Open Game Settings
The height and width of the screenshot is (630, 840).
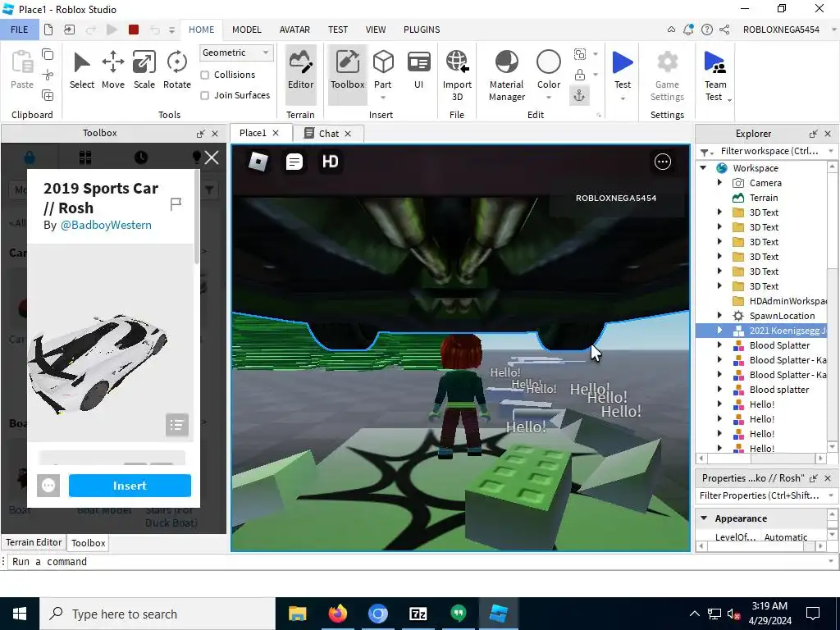point(667,75)
